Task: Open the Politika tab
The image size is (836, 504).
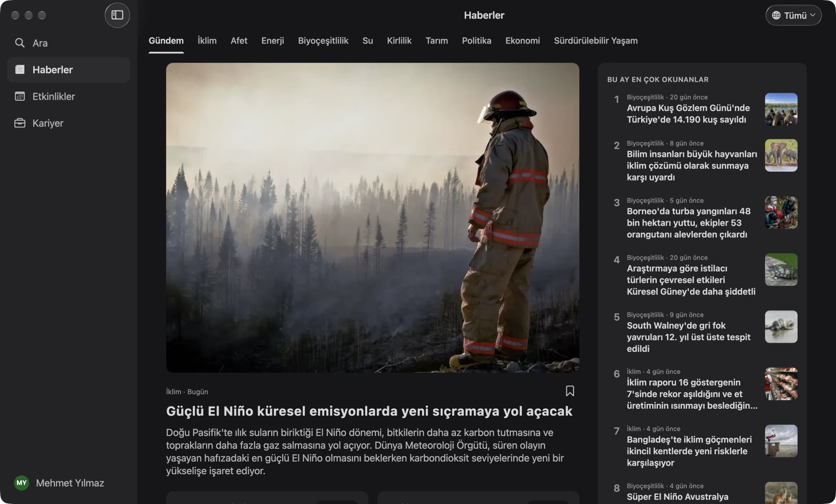Action: (477, 41)
